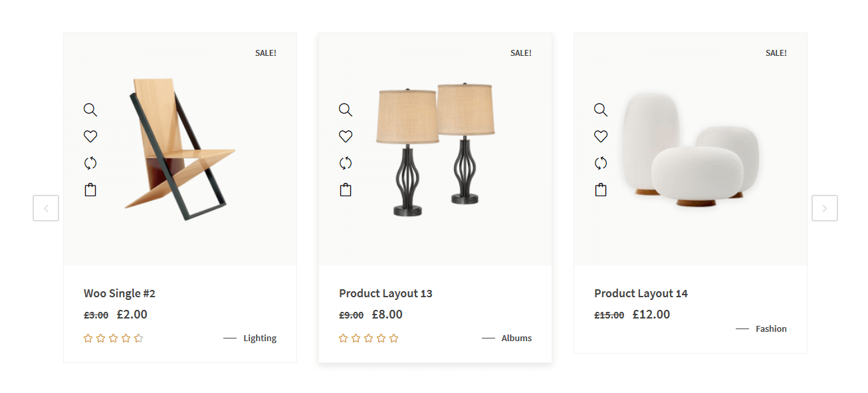The height and width of the screenshot is (393, 868).
Task: Click compare icon on the Woo Single #2 card
Action: [90, 163]
